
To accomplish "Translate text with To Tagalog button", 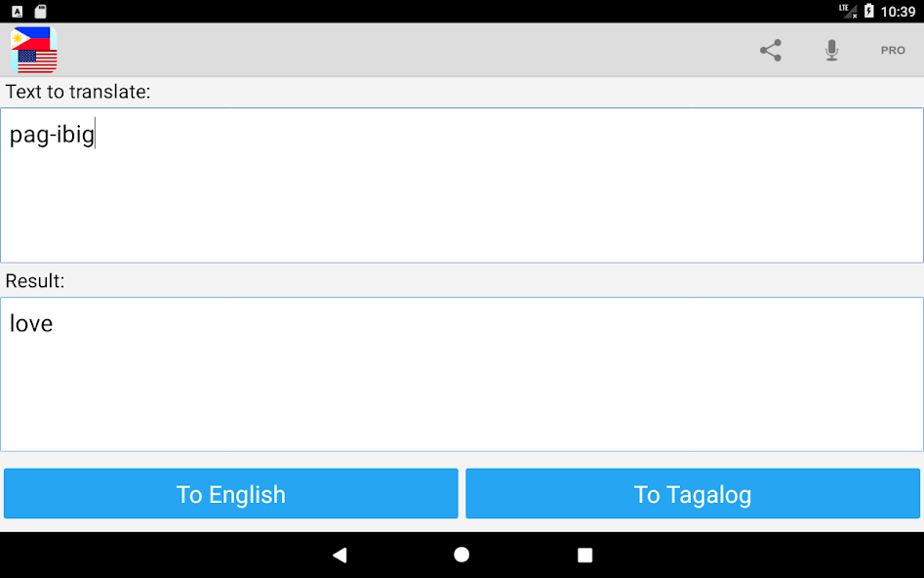I will [693, 494].
